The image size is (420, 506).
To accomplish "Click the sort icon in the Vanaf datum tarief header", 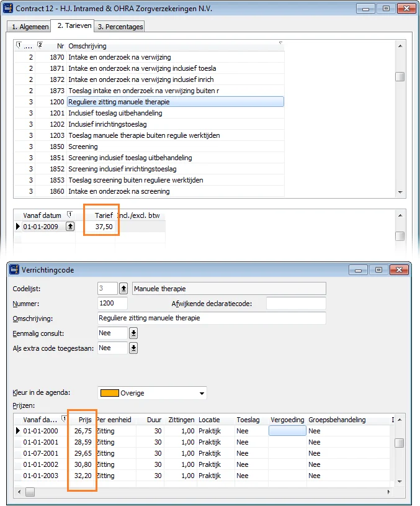I will [x=69, y=215].
